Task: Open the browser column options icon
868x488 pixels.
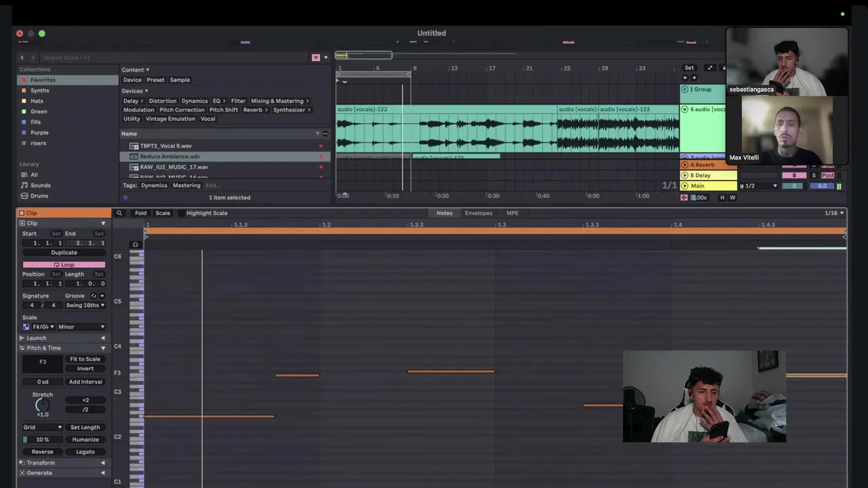Action: coord(325,134)
